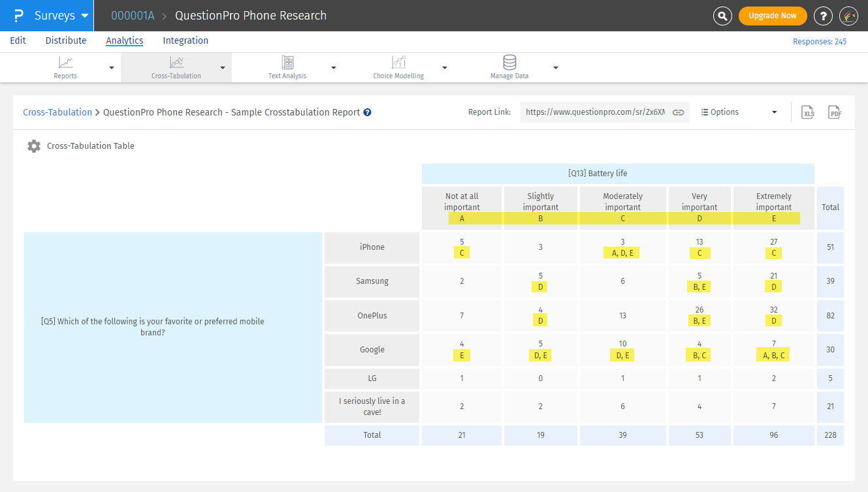Expand the Cross-Tabulation dropdown arrow
868x492 pixels.
(x=223, y=68)
